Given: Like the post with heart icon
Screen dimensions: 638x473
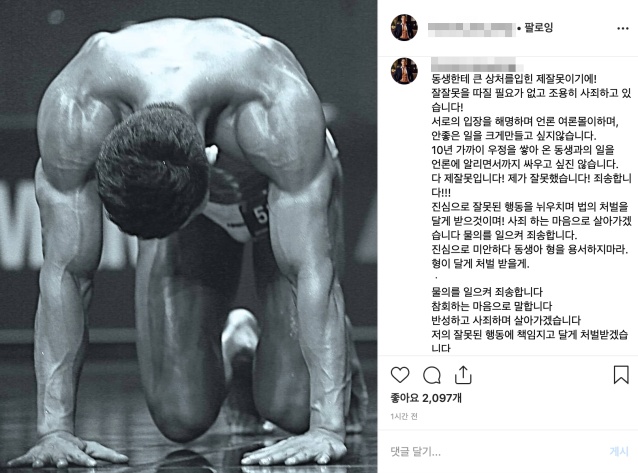Looking at the screenshot, I should 400,375.
